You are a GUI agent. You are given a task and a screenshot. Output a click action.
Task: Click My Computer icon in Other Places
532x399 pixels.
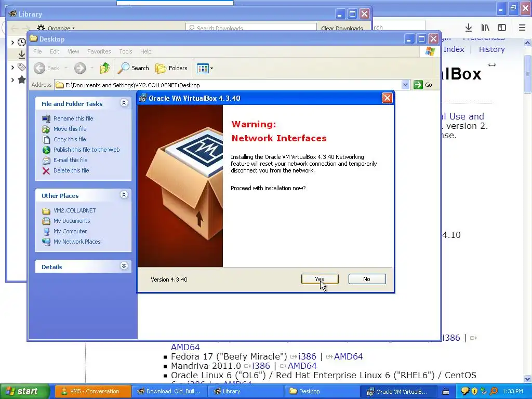pos(46,231)
